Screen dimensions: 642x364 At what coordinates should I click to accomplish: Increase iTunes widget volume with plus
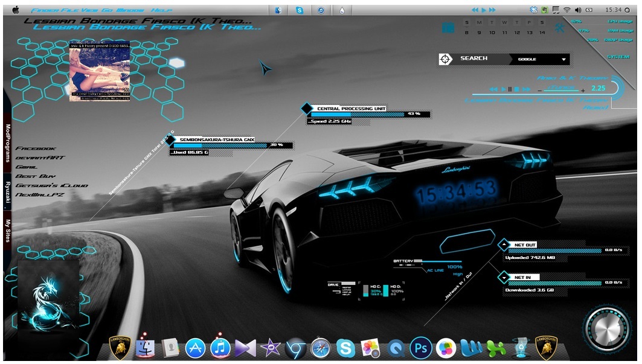click(x=583, y=90)
